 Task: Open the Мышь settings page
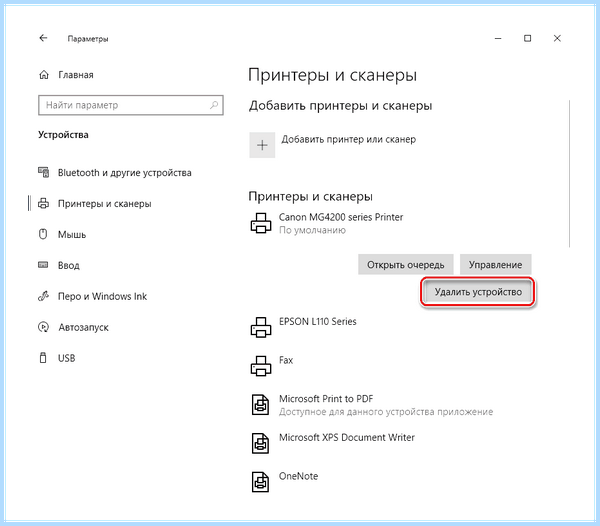72,235
